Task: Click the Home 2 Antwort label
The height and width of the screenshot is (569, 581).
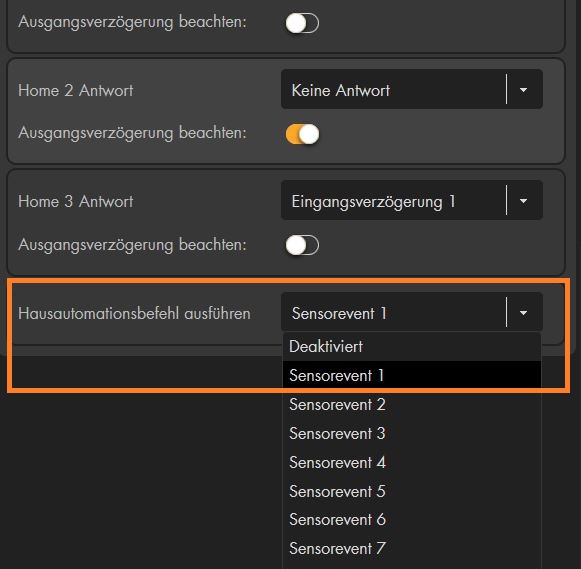Action: click(76, 90)
